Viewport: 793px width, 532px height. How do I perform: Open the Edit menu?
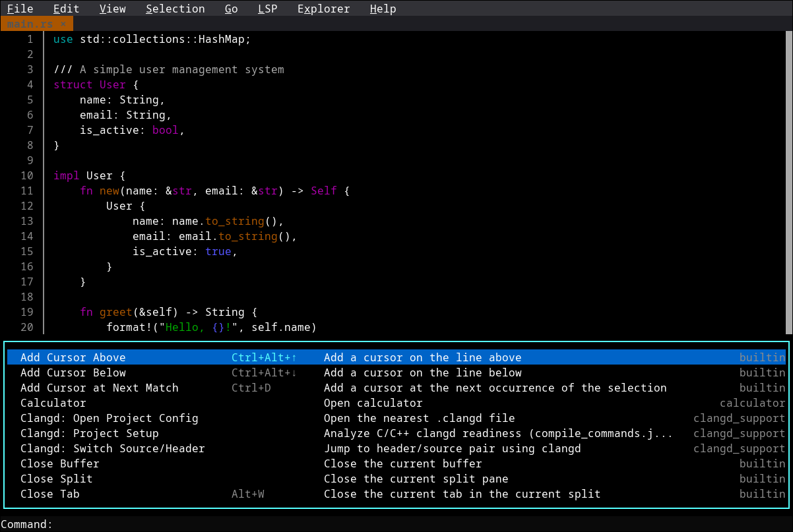(65, 9)
